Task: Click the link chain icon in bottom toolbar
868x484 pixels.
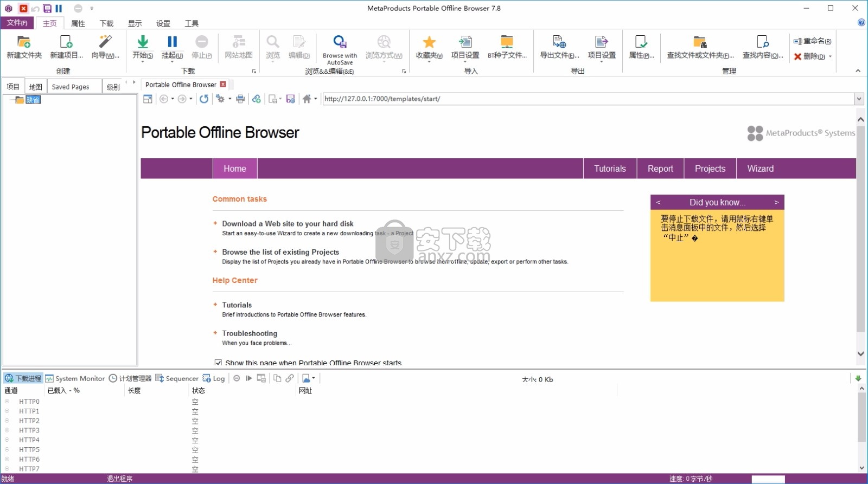Action: coord(290,378)
